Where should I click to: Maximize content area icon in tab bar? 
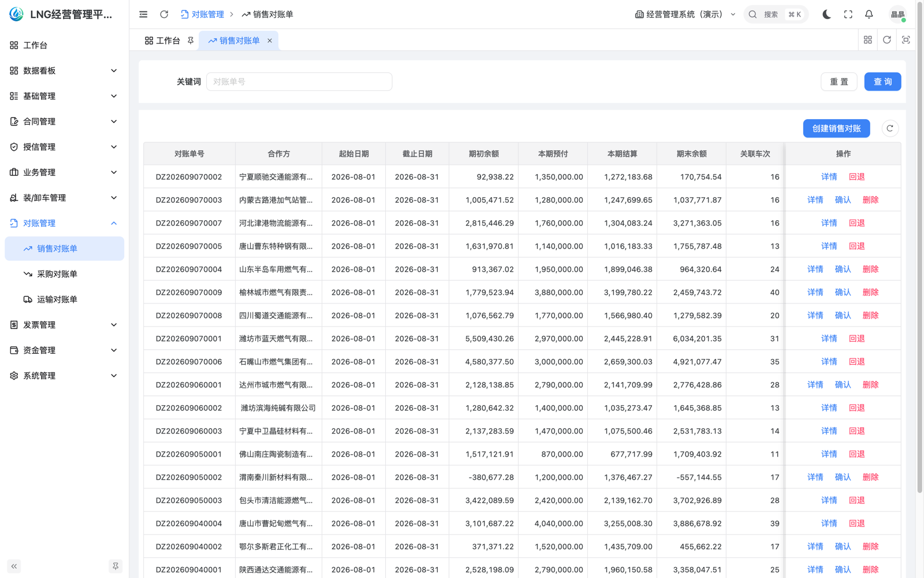(x=906, y=40)
